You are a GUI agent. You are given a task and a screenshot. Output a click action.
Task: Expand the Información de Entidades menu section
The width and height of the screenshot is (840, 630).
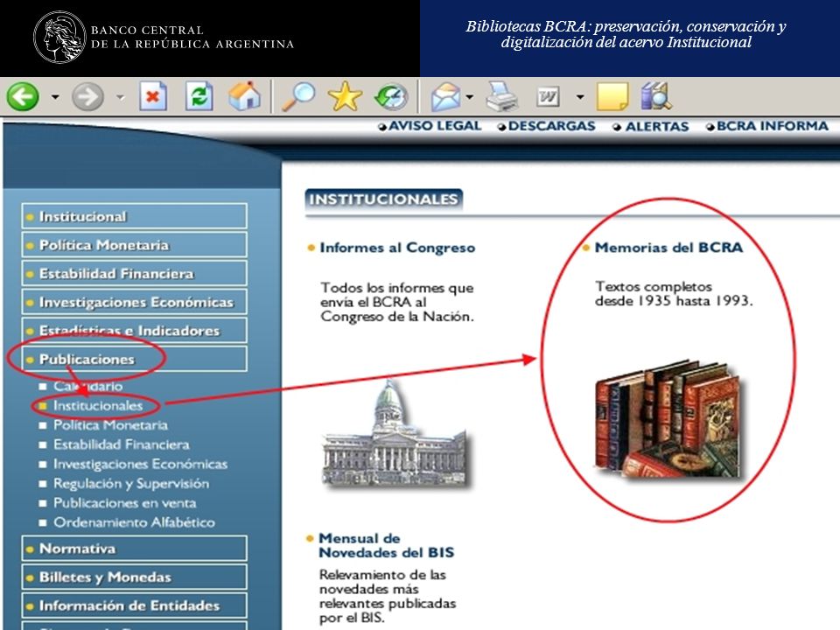135,605
